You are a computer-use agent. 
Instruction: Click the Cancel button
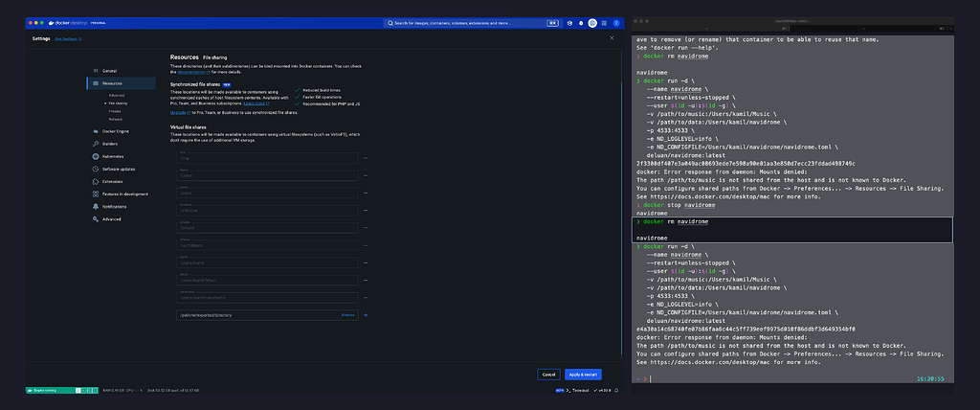tap(548, 374)
